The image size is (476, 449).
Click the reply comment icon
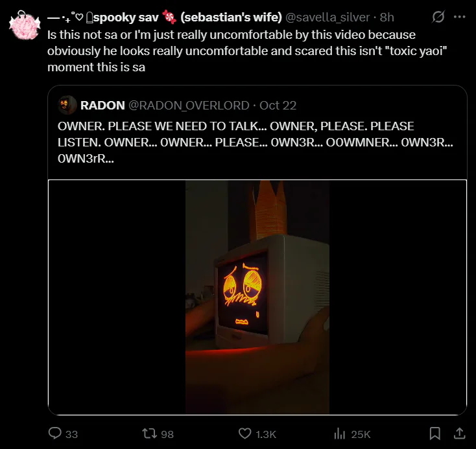click(56, 433)
